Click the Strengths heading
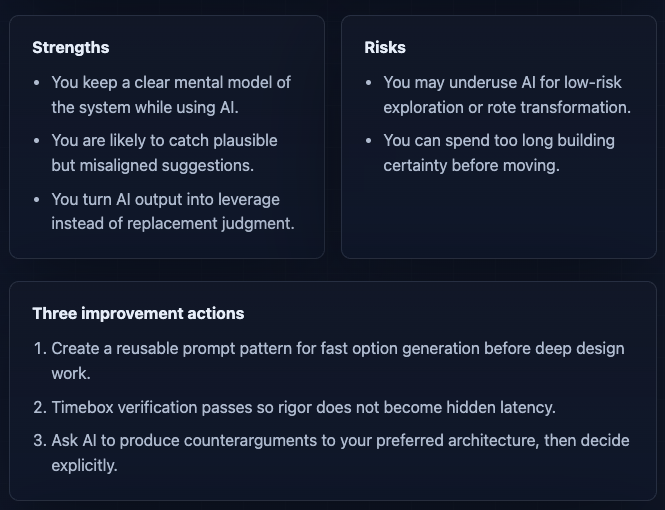This screenshot has height=510, width=665. [x=71, y=47]
